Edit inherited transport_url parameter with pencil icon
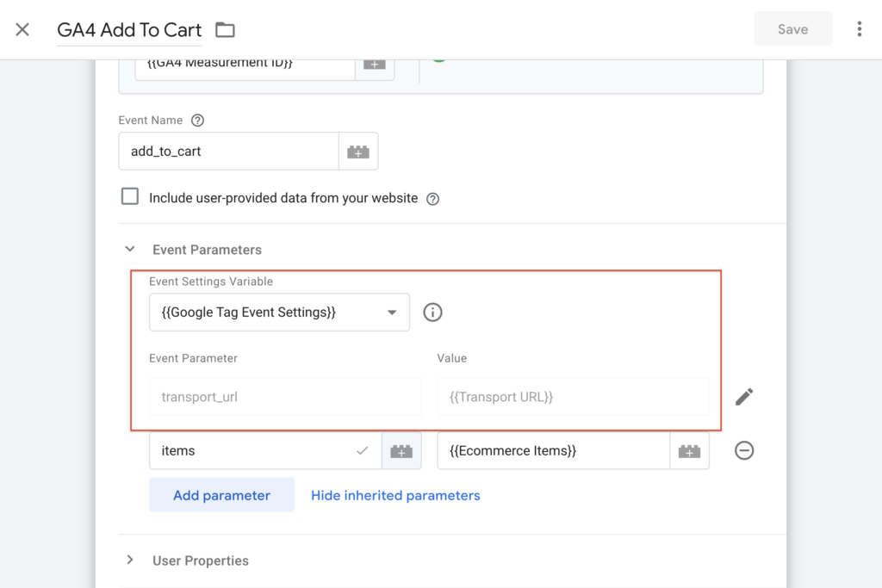 pos(744,397)
